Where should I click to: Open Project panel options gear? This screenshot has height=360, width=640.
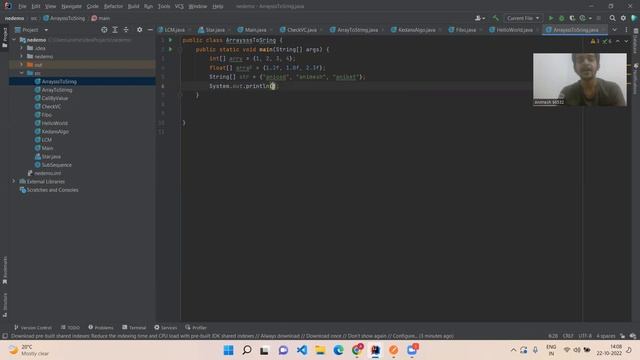click(140, 30)
